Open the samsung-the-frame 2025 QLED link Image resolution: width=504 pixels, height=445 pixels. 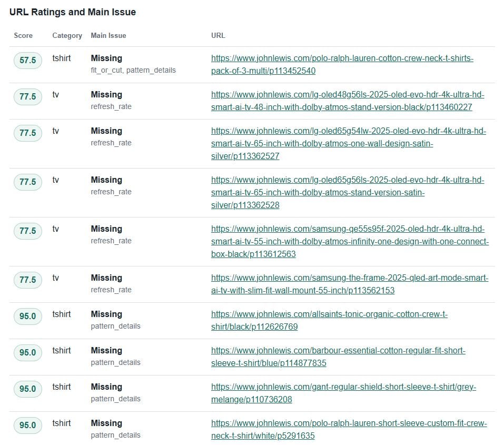click(x=349, y=284)
